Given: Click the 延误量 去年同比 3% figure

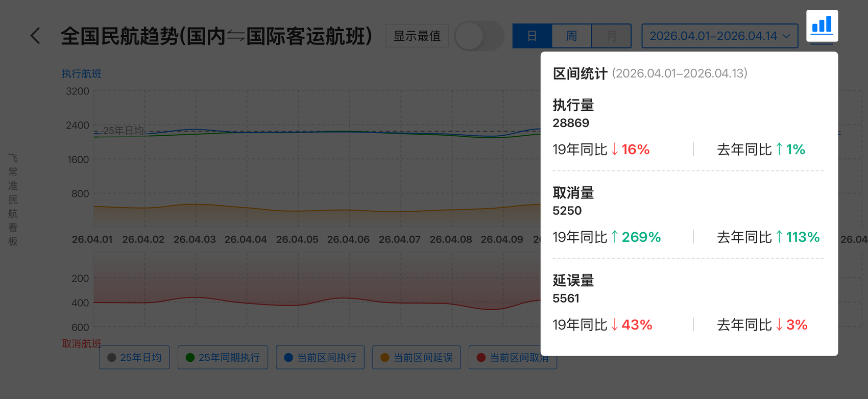Looking at the screenshot, I should tap(797, 325).
